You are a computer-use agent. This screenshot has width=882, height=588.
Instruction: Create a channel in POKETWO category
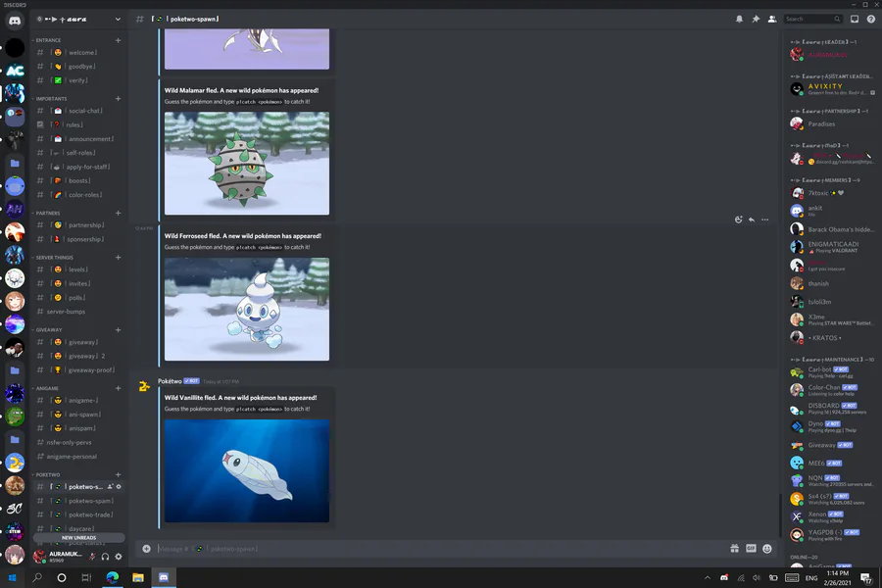[119, 474]
